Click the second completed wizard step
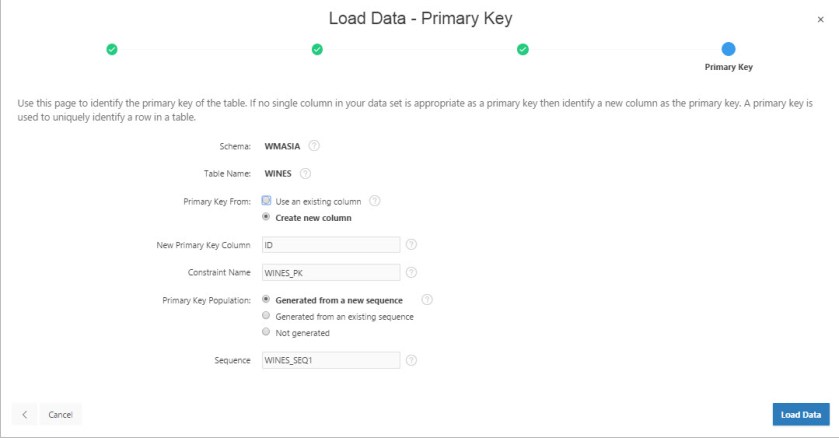The image size is (839, 438). click(x=317, y=48)
